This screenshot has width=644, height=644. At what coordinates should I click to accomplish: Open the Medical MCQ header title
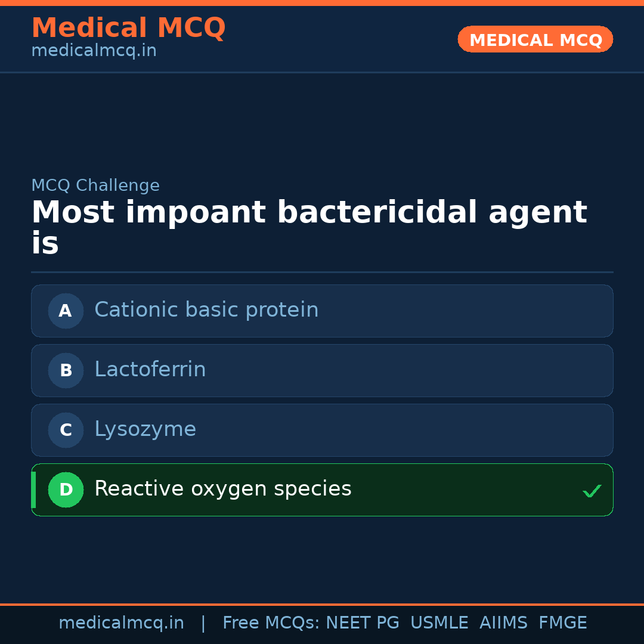pos(128,28)
